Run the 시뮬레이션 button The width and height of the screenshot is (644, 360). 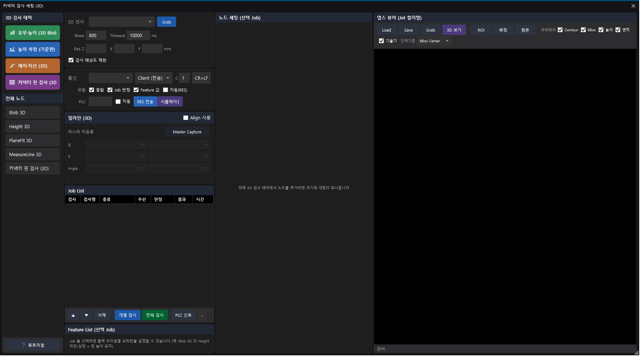[x=170, y=102]
